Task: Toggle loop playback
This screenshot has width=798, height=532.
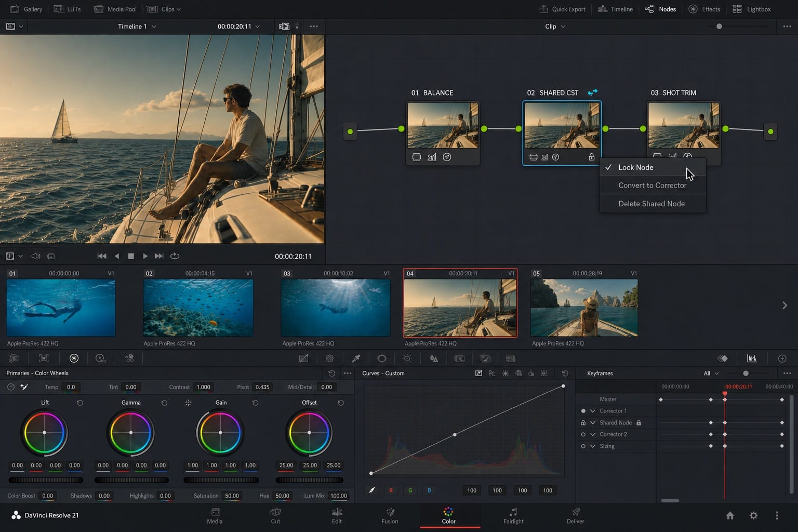Action: [x=175, y=256]
